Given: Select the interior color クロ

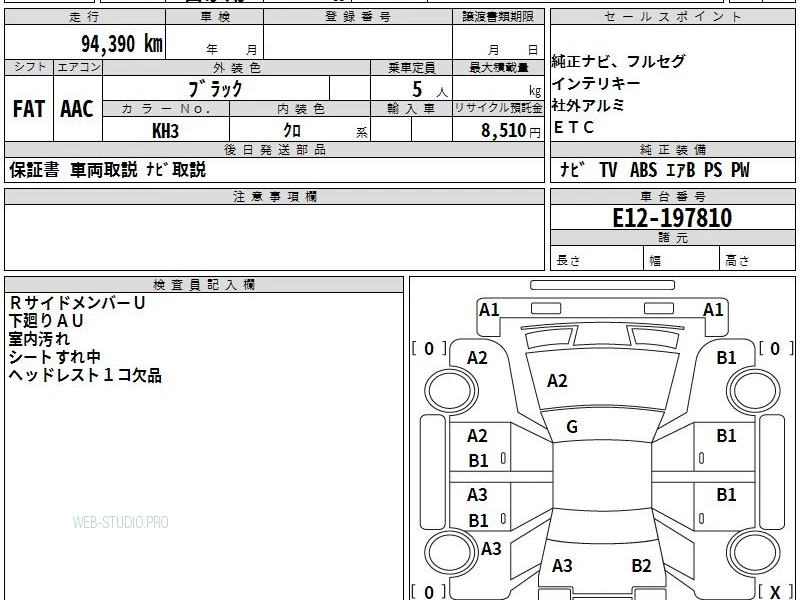Looking at the screenshot, I should (292, 130).
